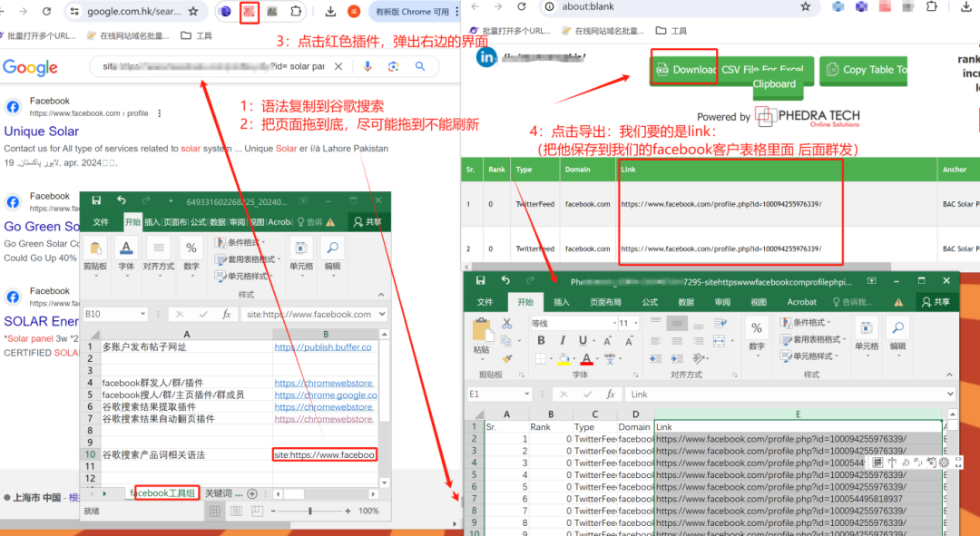Screen dimensions: 980x536
Task: Switch left Excel to Page Break Preview
Action: pos(257,511)
